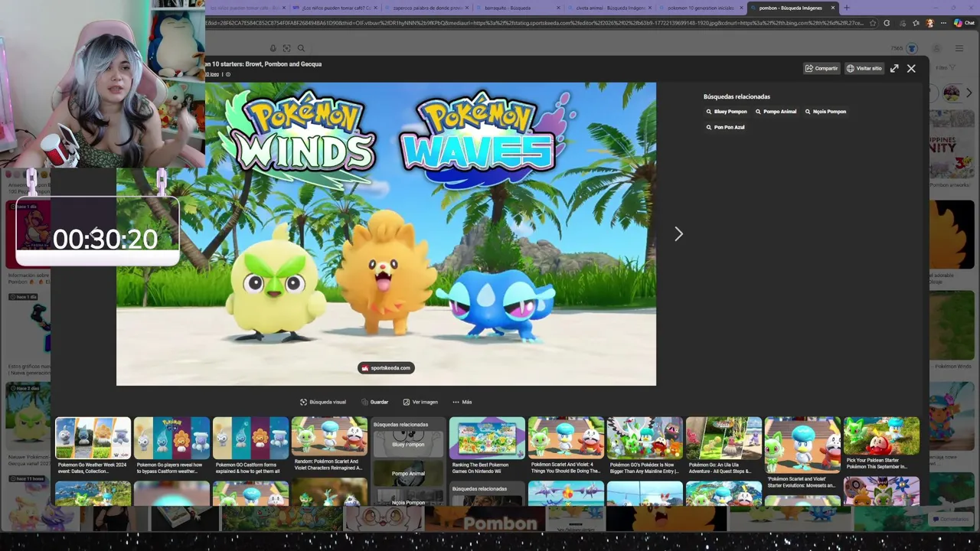Click Ver imagen option

pos(420,402)
